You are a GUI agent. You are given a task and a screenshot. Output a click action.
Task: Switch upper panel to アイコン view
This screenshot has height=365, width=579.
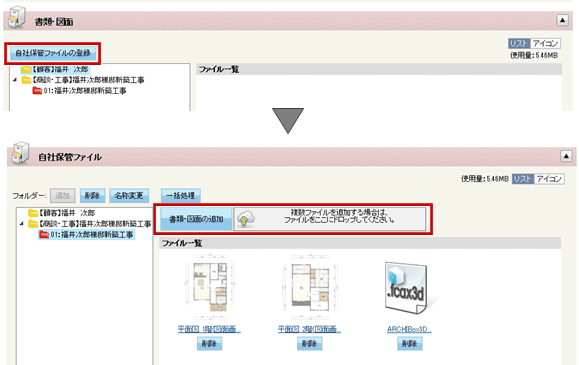(545, 44)
